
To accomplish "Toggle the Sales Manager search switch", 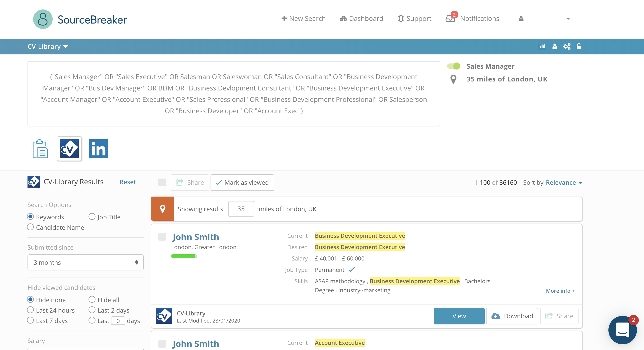I will coord(454,66).
